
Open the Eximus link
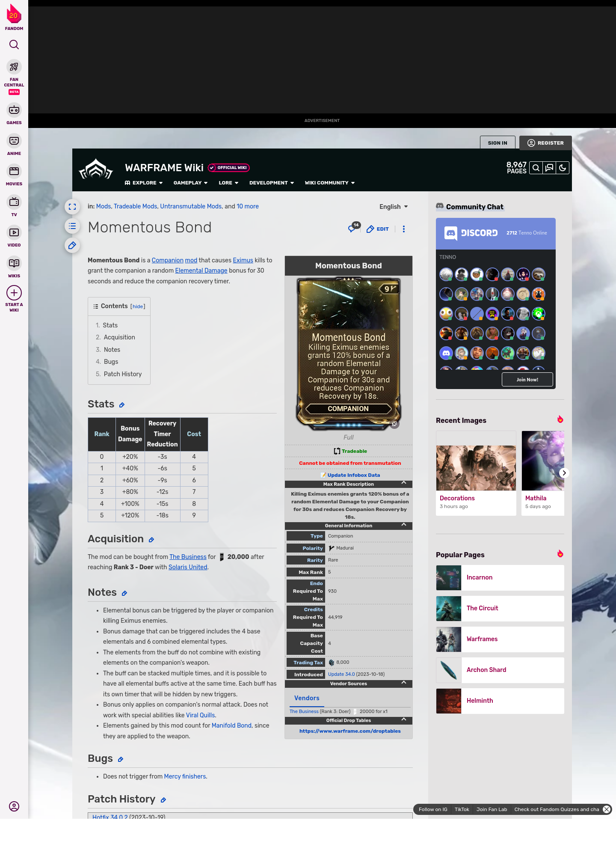click(243, 260)
